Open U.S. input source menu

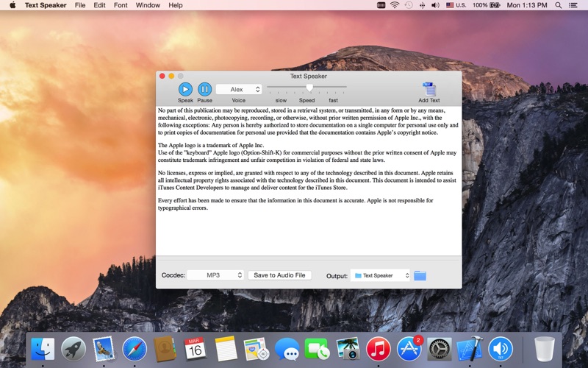pos(456,5)
